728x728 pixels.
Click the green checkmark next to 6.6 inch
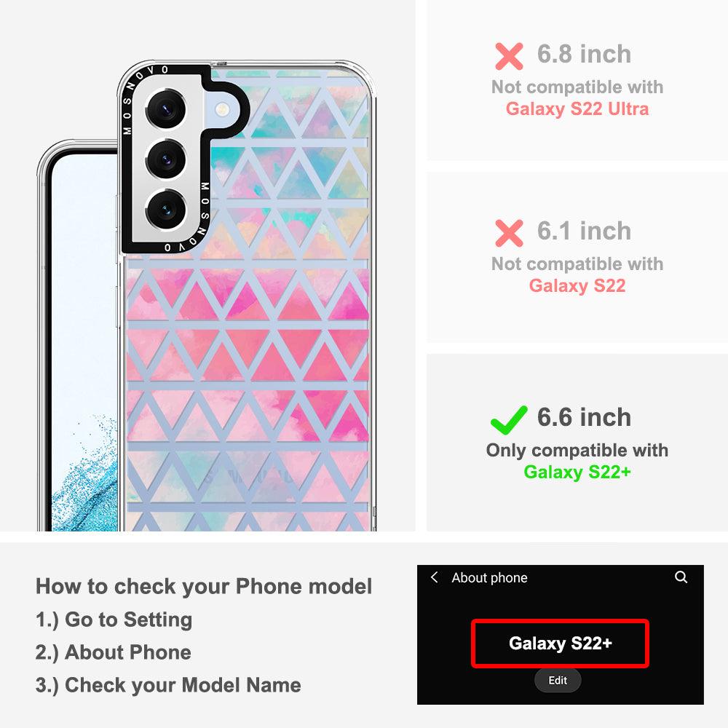tap(509, 420)
